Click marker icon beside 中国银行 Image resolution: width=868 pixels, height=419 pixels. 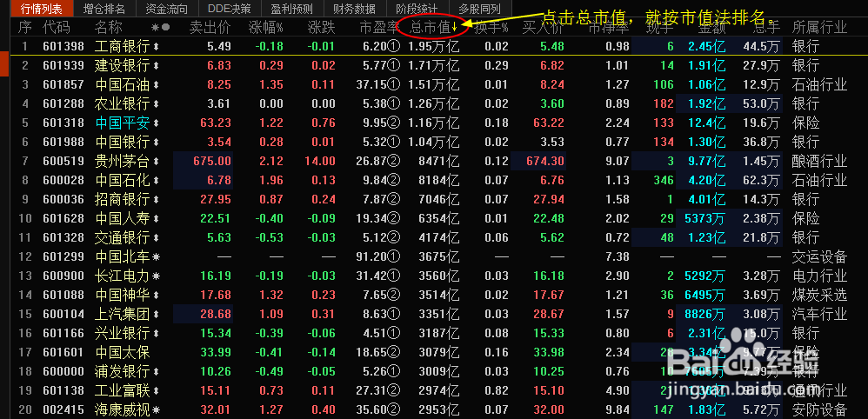coord(156,143)
